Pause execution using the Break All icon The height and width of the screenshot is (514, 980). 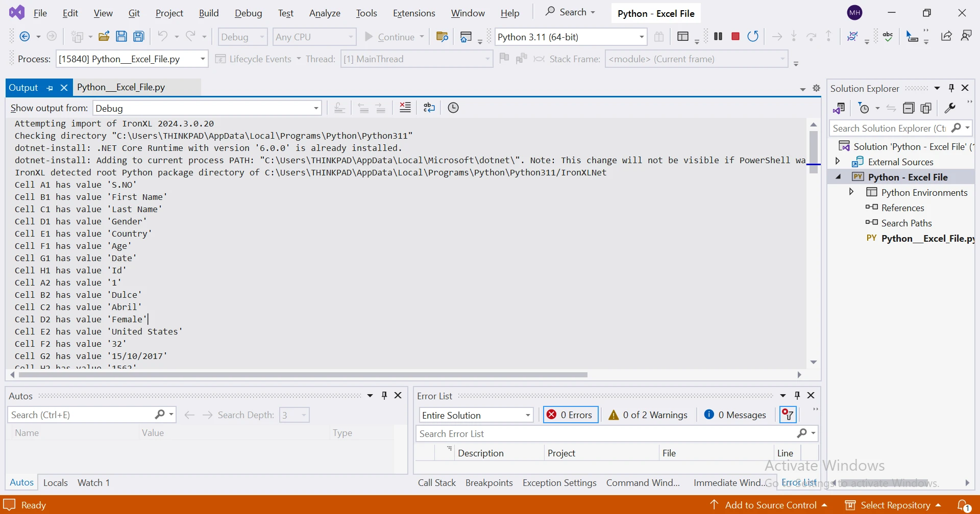718,36
